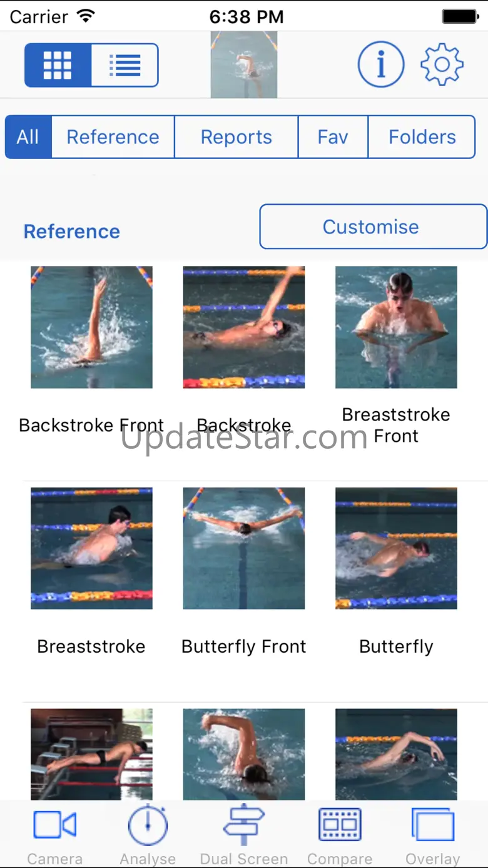Tap the Camera icon in bottom bar
This screenshot has width=488, height=868.
click(x=55, y=825)
